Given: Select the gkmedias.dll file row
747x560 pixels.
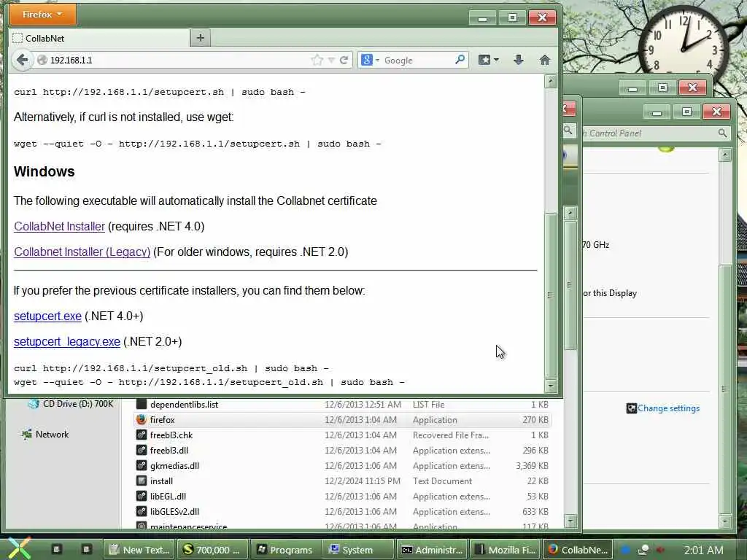Looking at the screenshot, I should [x=342, y=465].
